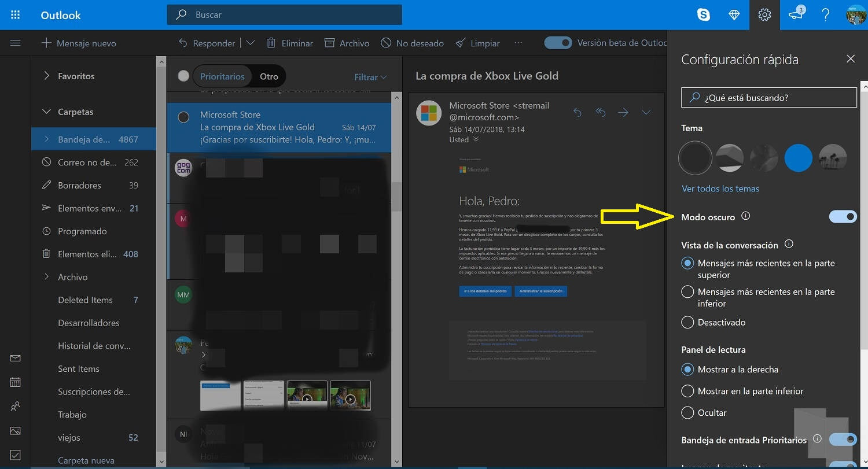Click No deseado in the toolbar
This screenshot has height=469, width=868.
click(x=413, y=43)
